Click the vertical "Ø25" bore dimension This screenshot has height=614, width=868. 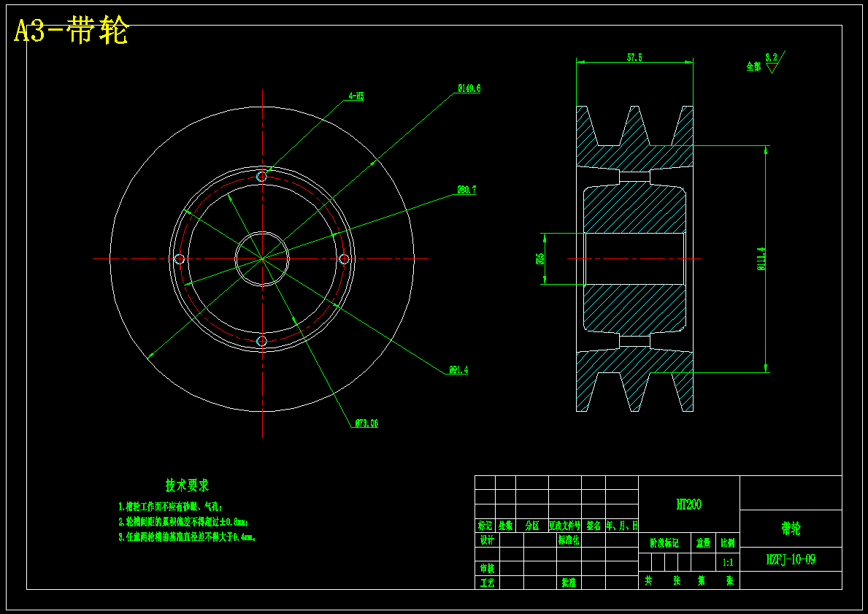pos(539,258)
